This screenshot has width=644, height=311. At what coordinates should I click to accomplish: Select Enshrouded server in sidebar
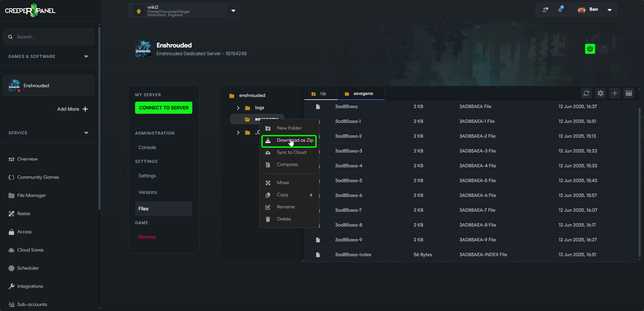click(x=49, y=85)
